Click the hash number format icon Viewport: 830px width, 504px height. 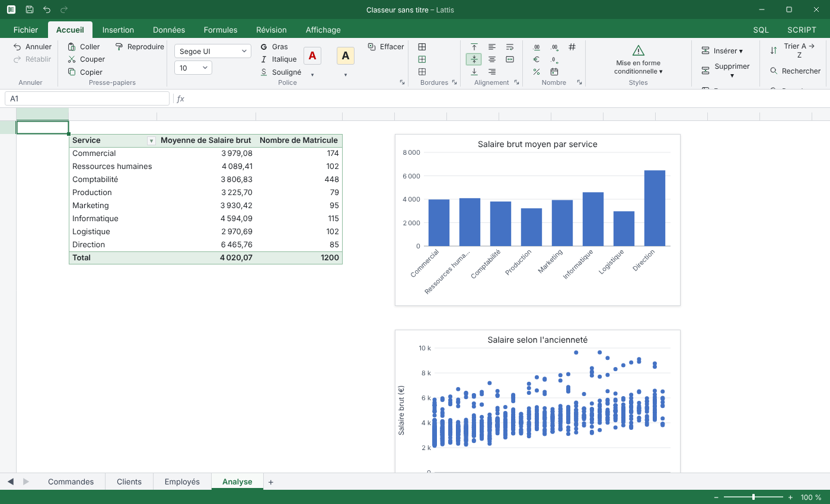572,47
